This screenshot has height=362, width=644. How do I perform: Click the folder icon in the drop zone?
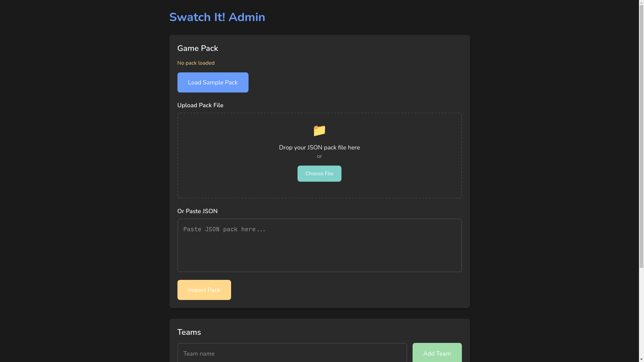tap(319, 130)
